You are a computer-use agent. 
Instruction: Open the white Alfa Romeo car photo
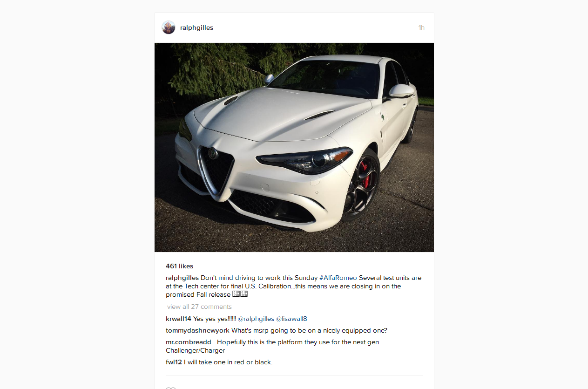[294, 147]
